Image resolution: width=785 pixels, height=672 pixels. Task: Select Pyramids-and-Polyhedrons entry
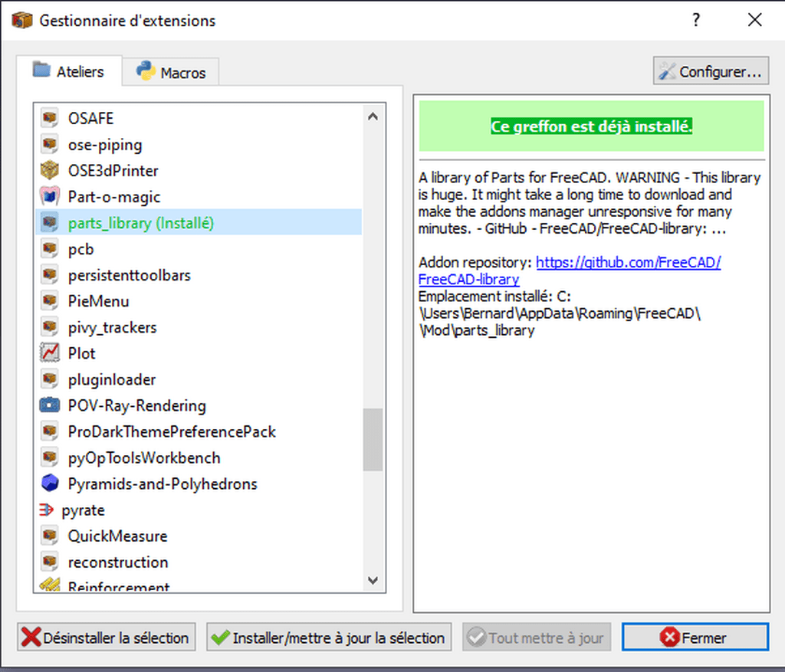tap(199, 484)
